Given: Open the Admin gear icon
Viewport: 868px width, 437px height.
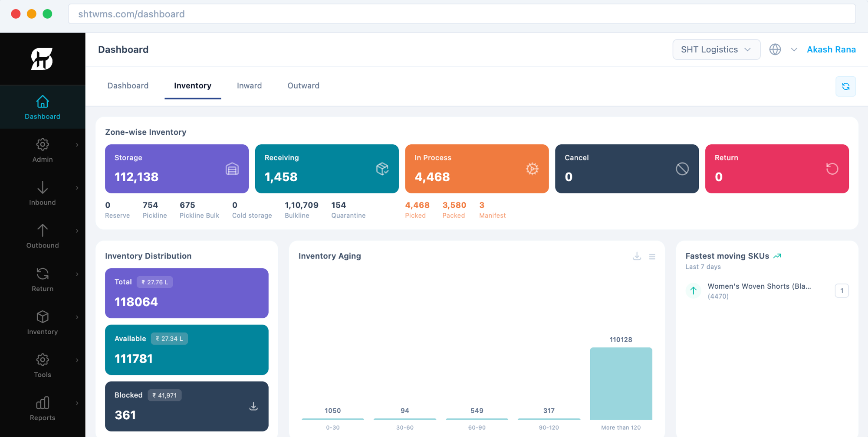Looking at the screenshot, I should (x=43, y=144).
